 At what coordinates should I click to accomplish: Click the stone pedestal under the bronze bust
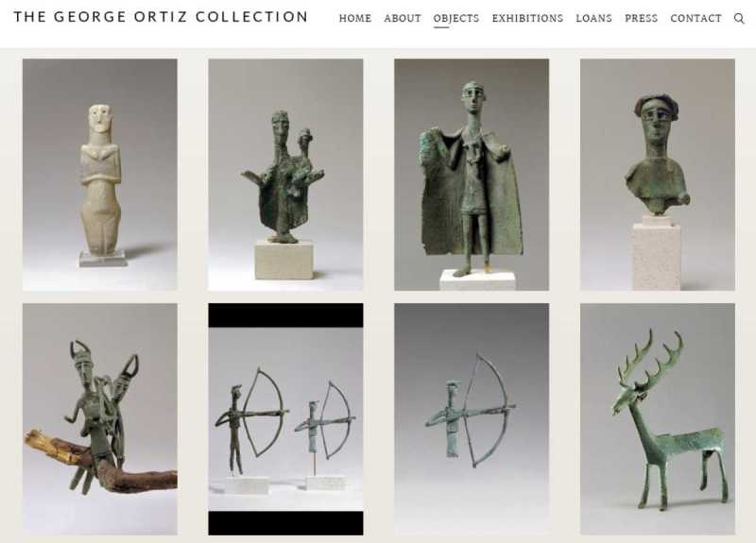click(x=656, y=253)
